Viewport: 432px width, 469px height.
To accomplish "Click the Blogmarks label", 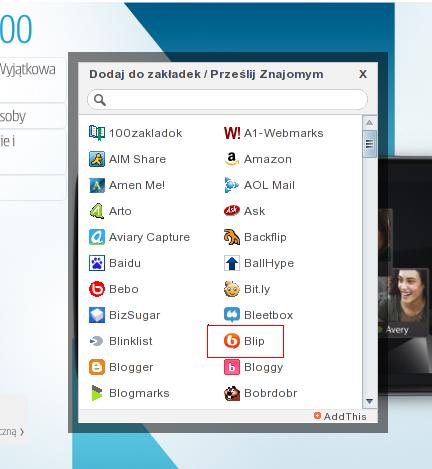I will pos(139,393).
